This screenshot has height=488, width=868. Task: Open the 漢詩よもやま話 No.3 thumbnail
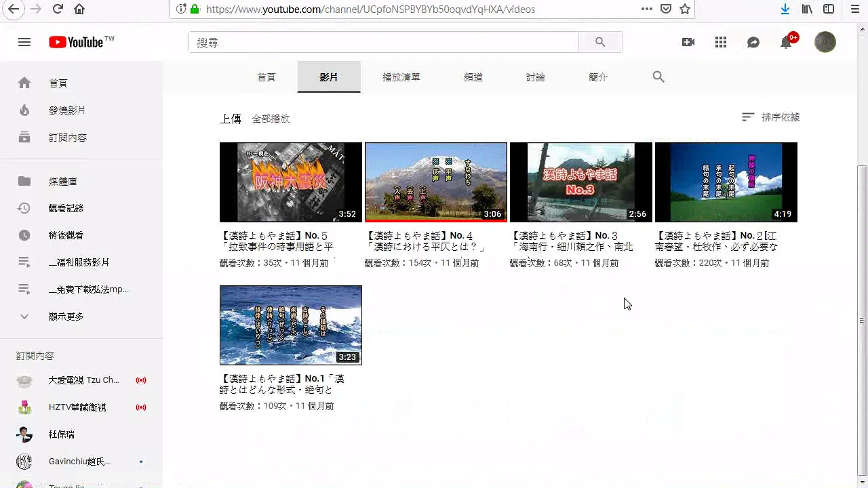581,182
